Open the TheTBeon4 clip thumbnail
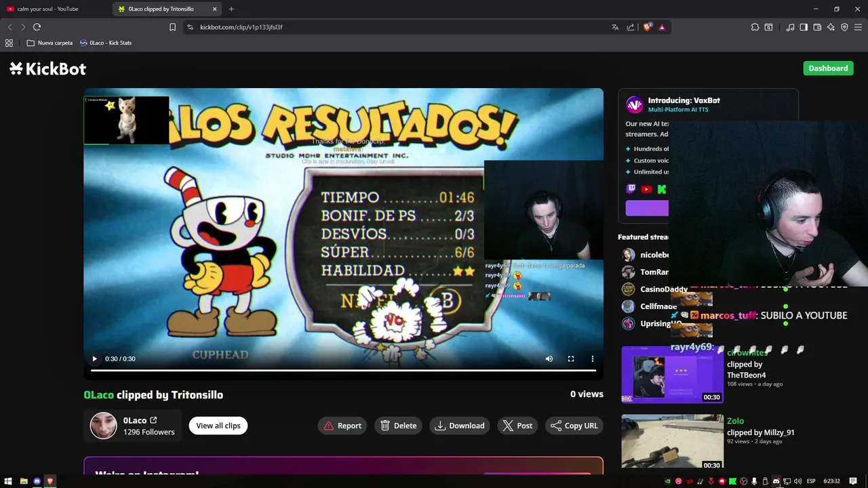The height and width of the screenshot is (488, 868). click(x=673, y=375)
